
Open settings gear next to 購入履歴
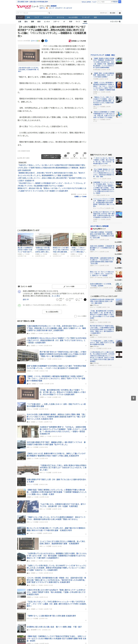(x=120, y=13)
